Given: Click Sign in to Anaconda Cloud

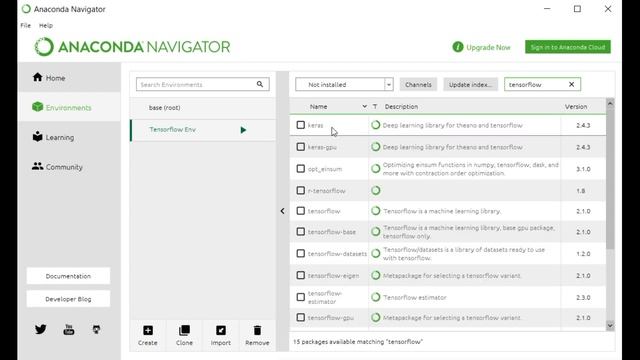Looking at the screenshot, I should (568, 47).
